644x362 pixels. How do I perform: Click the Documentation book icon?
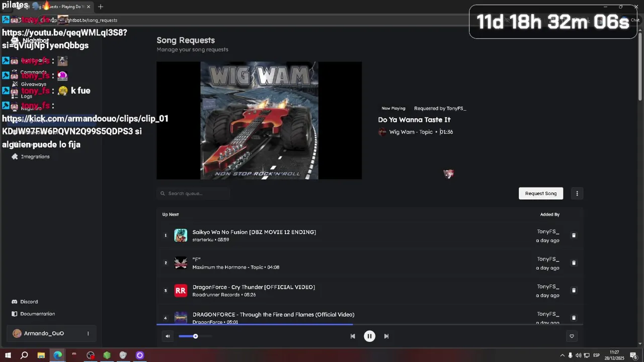pos(15,314)
